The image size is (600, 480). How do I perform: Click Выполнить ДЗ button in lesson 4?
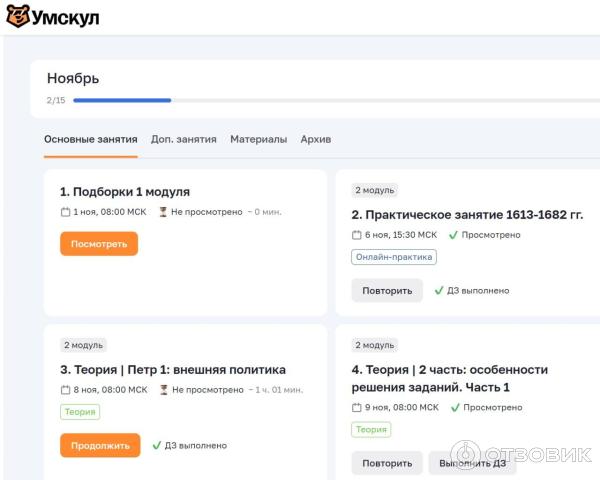point(473,463)
